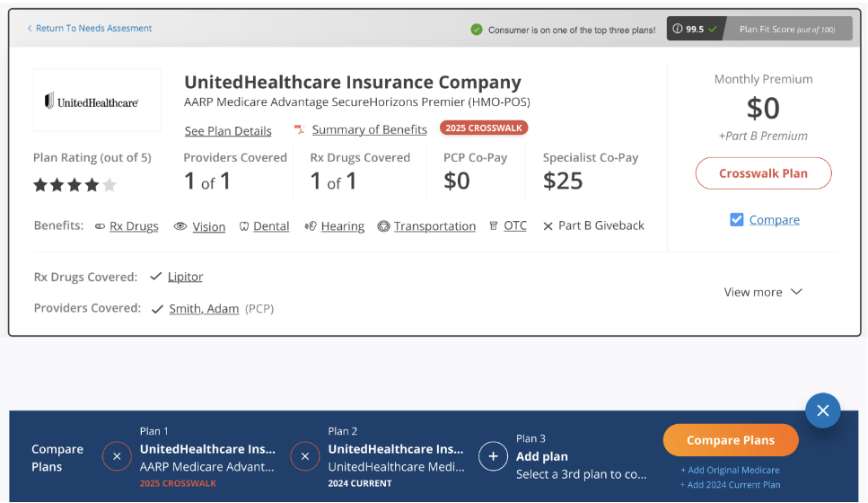Click the 99.5 Plan Fit Score badge

pos(759,29)
